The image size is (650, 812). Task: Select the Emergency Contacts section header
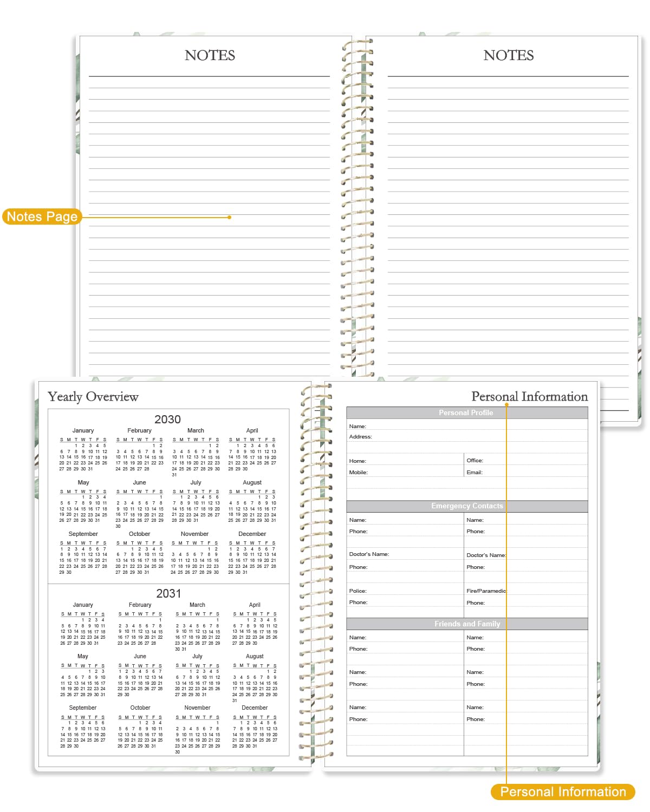tap(467, 506)
